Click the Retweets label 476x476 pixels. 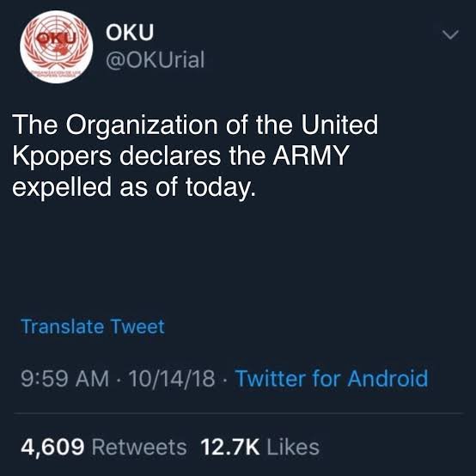[x=139, y=447]
